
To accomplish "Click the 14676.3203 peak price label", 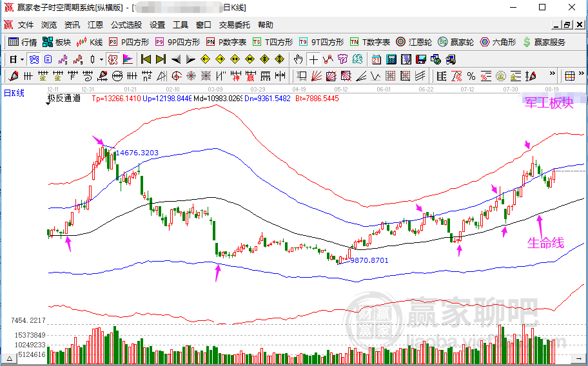I will (137, 153).
